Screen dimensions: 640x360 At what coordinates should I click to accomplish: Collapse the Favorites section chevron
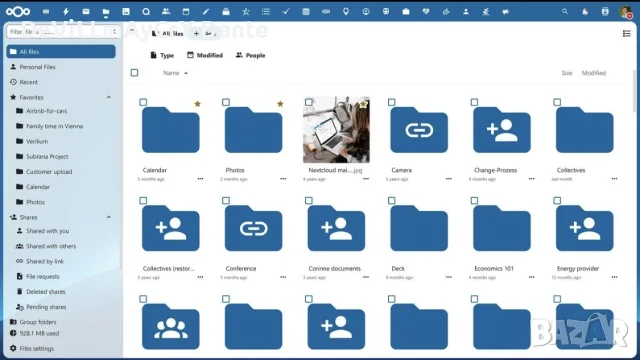[x=109, y=97]
